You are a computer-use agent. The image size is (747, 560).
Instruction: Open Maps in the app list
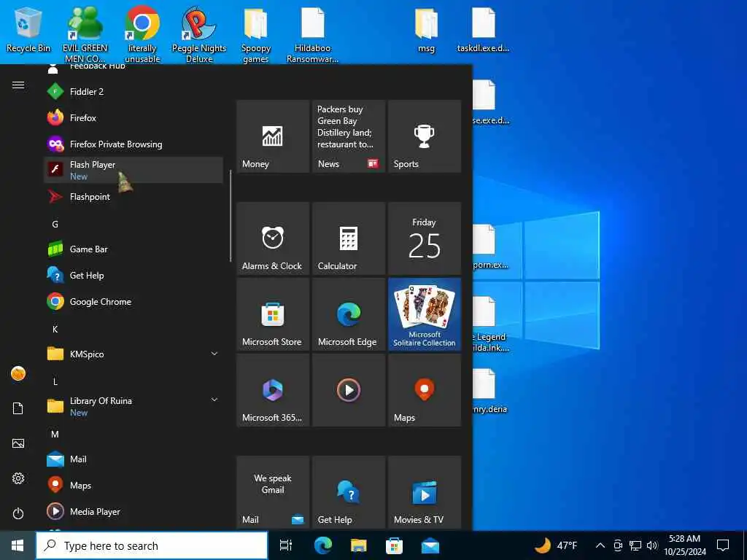(x=133, y=485)
